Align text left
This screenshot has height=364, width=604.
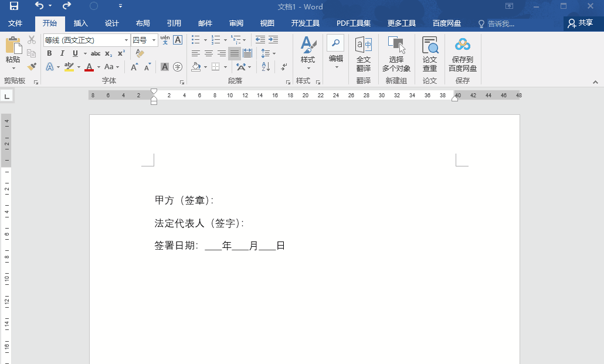click(x=196, y=53)
